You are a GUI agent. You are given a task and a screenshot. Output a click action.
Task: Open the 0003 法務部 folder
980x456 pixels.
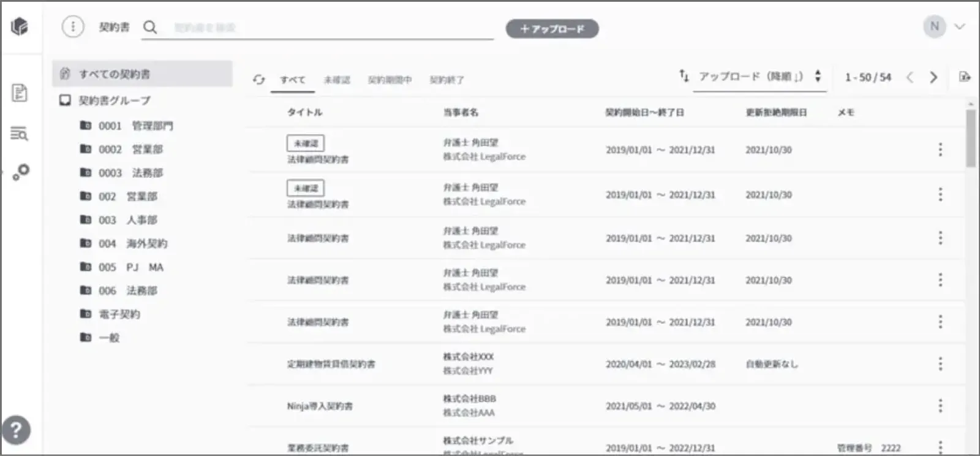130,173
